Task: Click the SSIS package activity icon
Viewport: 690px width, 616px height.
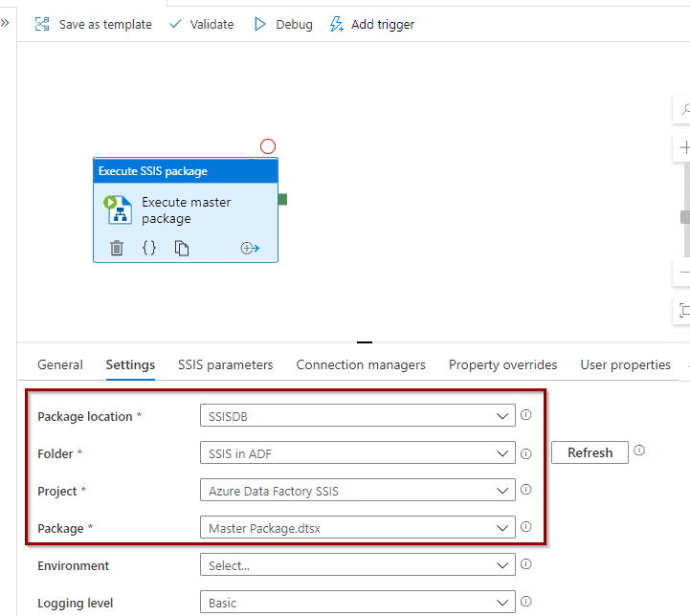Action: click(x=118, y=209)
